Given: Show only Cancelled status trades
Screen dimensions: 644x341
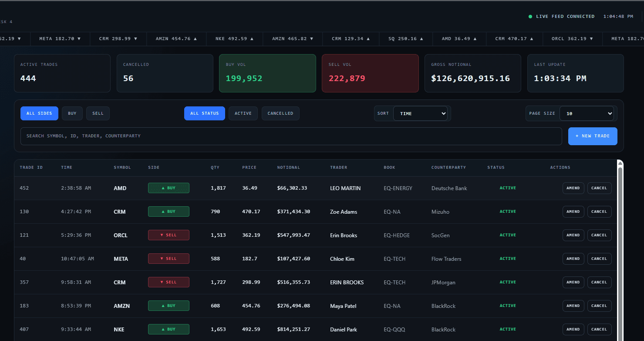Looking at the screenshot, I should [280, 113].
